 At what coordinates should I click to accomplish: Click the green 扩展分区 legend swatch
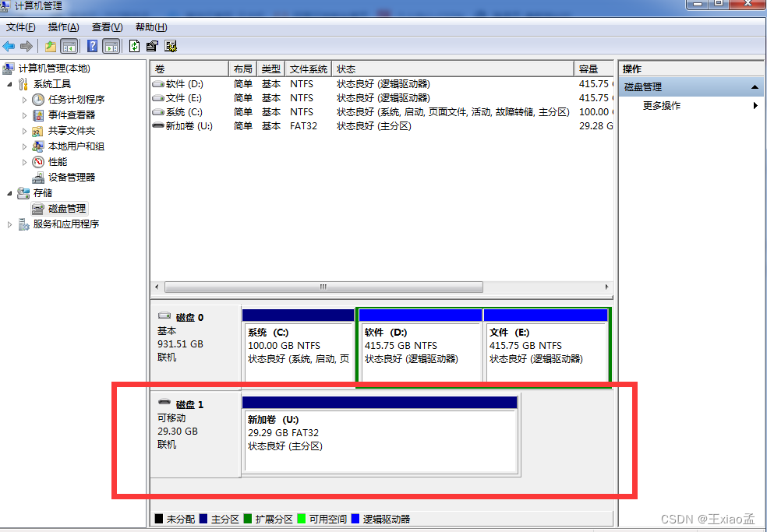pyautogui.click(x=248, y=518)
